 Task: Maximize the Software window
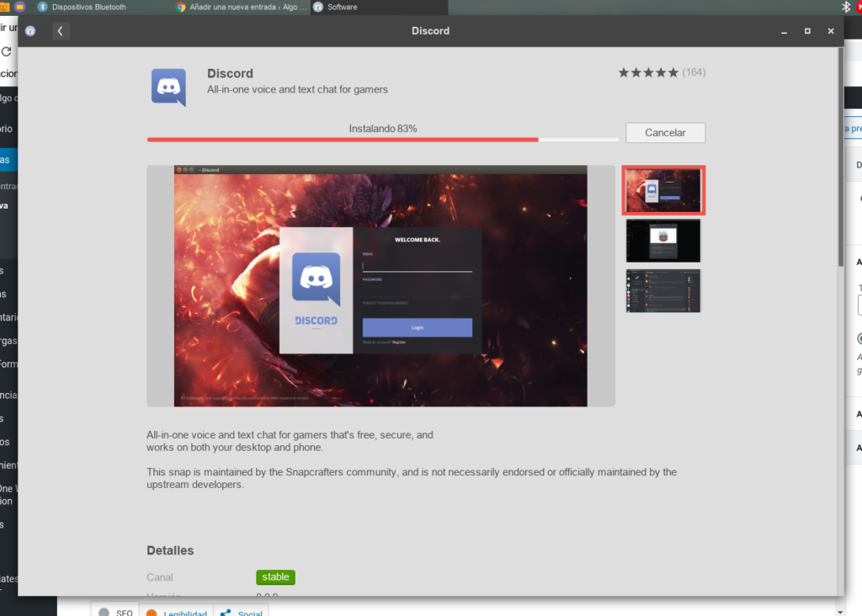click(807, 31)
